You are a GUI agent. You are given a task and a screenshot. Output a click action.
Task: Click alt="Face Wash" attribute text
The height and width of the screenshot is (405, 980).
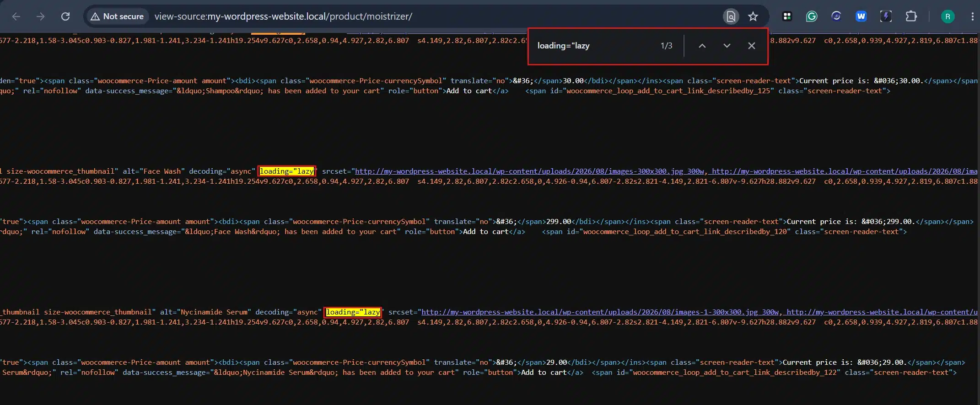pyautogui.click(x=154, y=171)
